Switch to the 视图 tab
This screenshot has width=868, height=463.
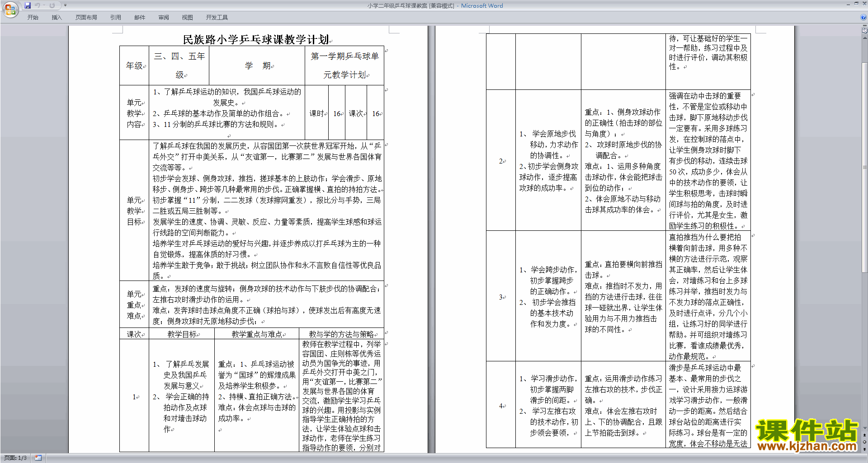pyautogui.click(x=187, y=18)
